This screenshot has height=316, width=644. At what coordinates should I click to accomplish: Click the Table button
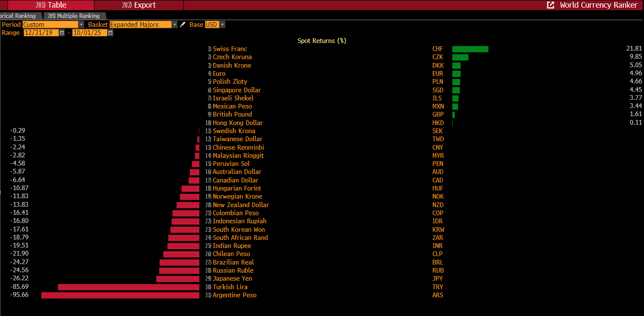[51, 5]
